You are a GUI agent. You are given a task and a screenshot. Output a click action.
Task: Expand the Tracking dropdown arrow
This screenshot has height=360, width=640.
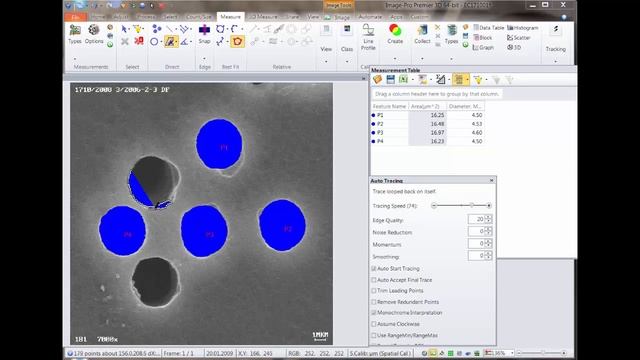tap(556, 62)
